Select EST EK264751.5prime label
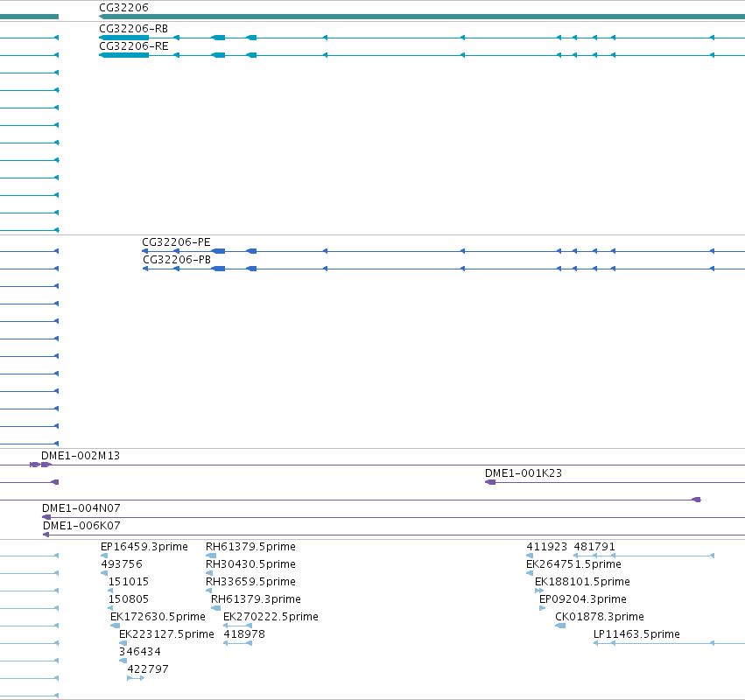 point(573,564)
